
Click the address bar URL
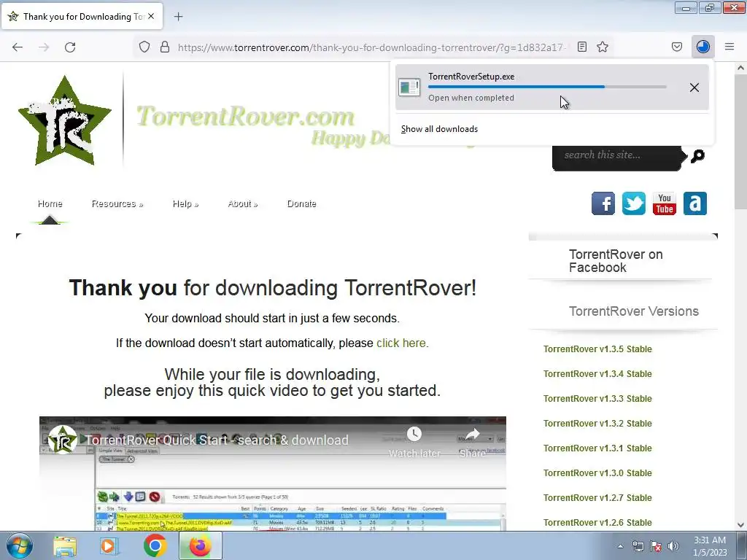371,47
